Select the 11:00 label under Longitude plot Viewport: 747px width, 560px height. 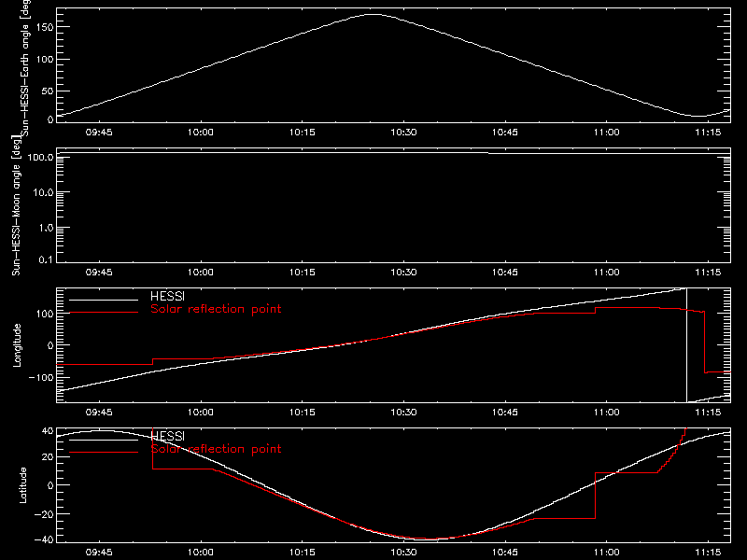606,413
